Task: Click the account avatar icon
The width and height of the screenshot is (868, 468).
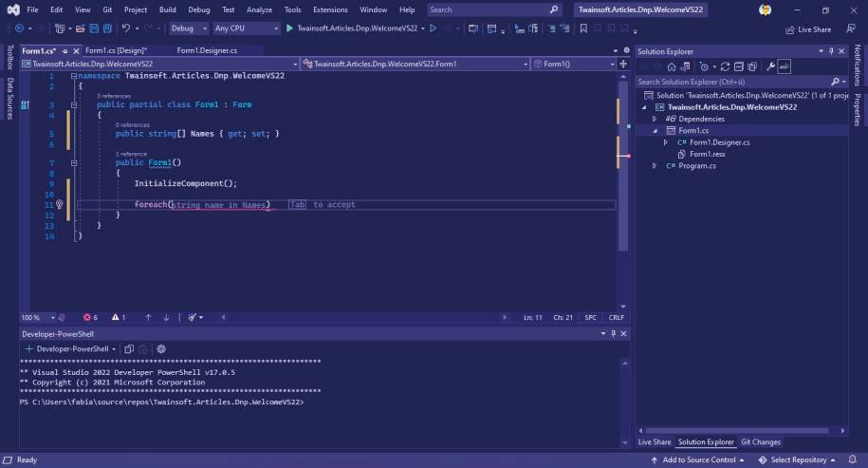Action: coord(765,10)
